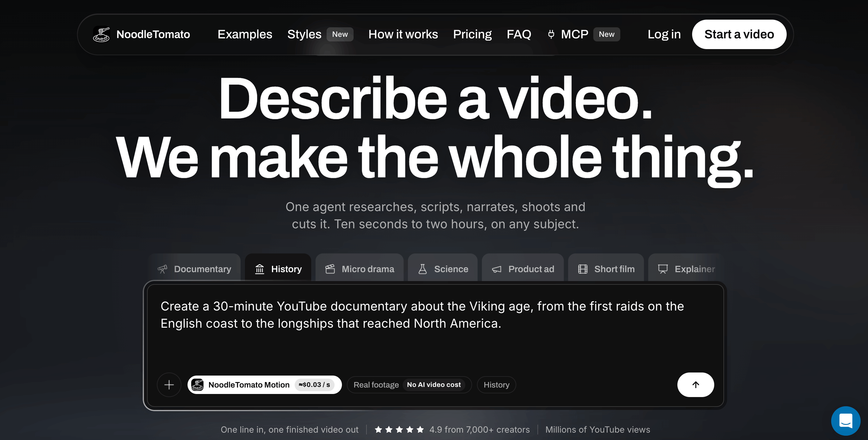The height and width of the screenshot is (440, 868).
Task: Click the History style chip below prompt
Action: pyautogui.click(x=496, y=385)
